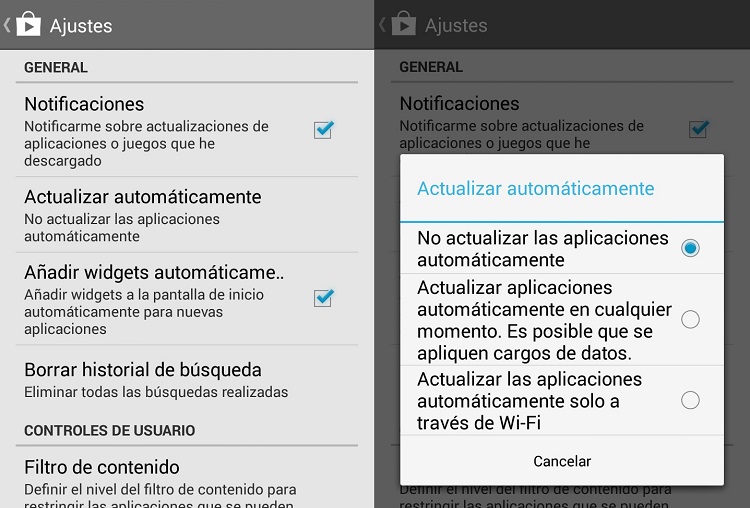
Task: Tap the back chevron in left screen header
Action: pyautogui.click(x=7, y=25)
